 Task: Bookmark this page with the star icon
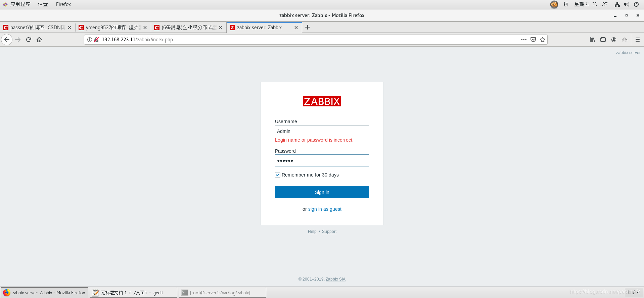[x=542, y=40]
